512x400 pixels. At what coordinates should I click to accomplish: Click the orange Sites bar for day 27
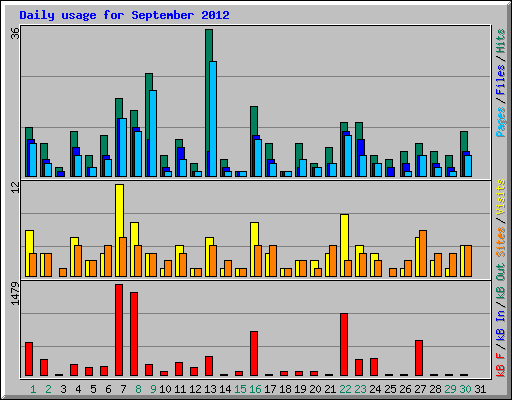423,253
